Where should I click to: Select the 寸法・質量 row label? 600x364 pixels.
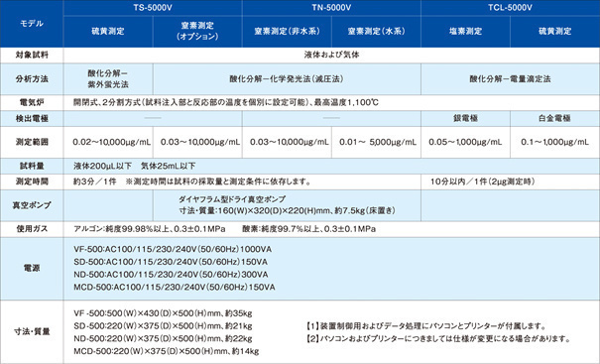32,332
